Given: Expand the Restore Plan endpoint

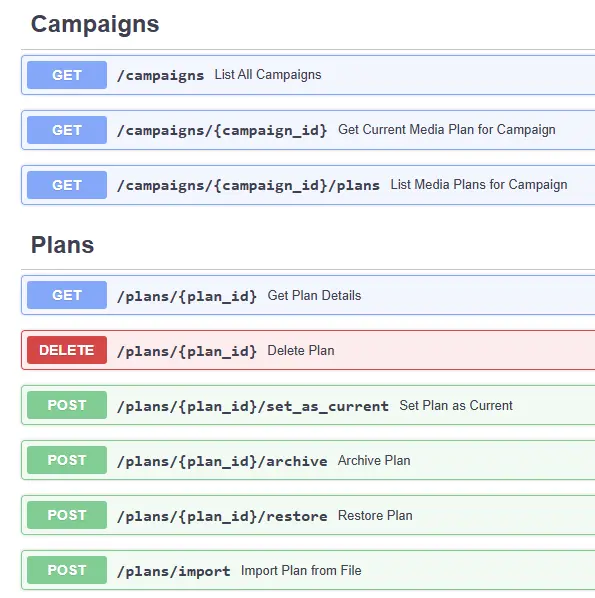Looking at the screenshot, I should [308, 515].
